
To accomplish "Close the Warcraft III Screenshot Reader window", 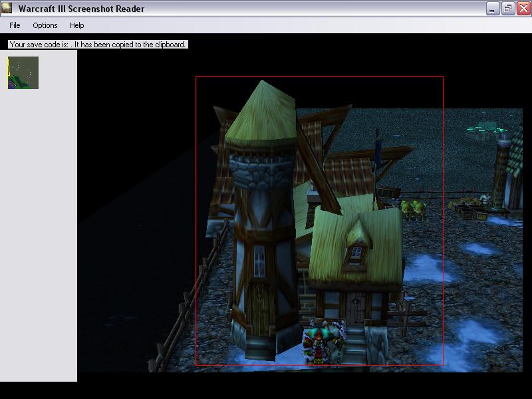I will [x=523, y=9].
